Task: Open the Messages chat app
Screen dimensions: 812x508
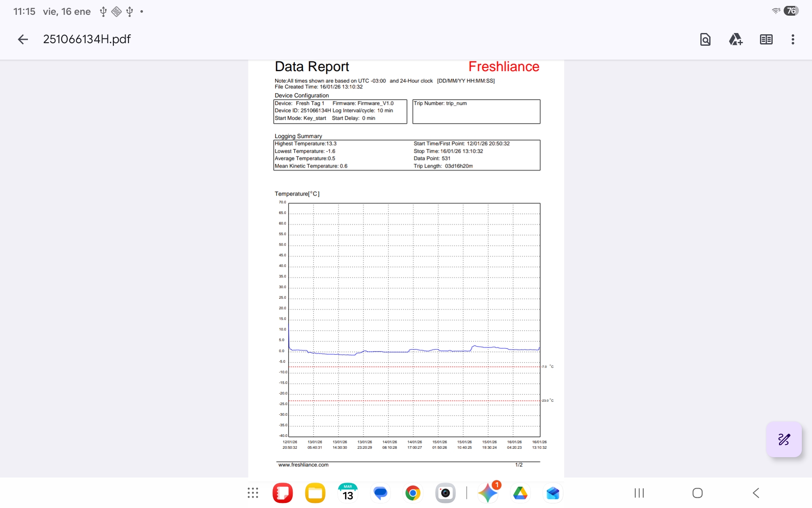Action: pos(380,493)
